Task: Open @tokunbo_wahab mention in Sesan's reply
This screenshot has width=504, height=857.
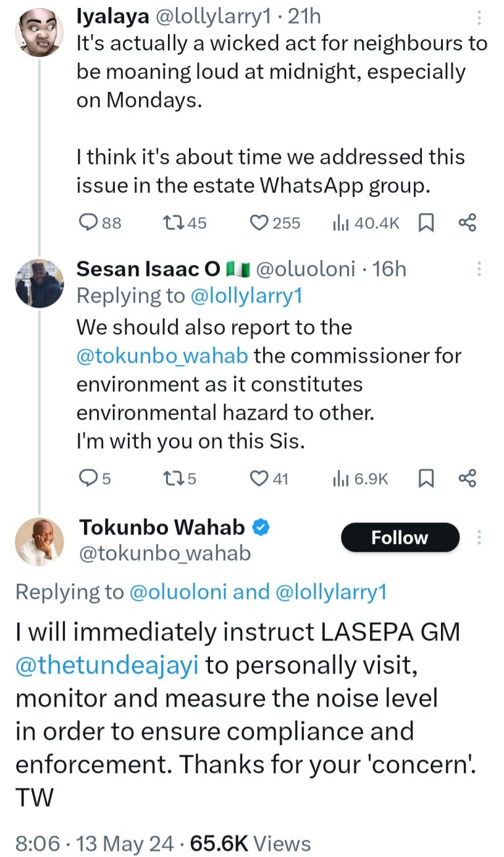Action: click(x=162, y=356)
